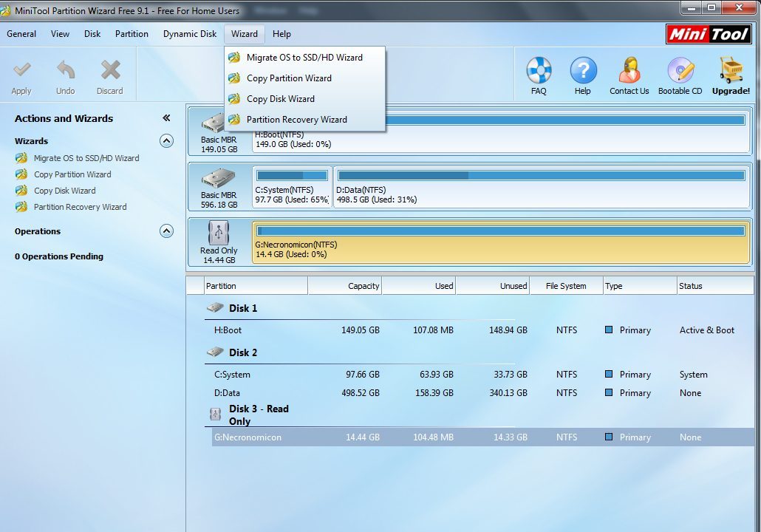Click the Disk 2 icon in partition list
The image size is (761, 532).
pos(215,352)
